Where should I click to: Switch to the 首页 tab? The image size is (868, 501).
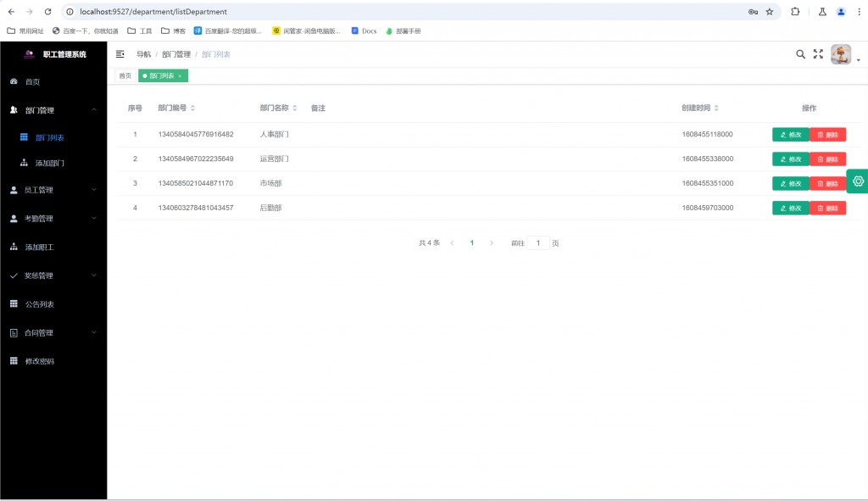[125, 76]
